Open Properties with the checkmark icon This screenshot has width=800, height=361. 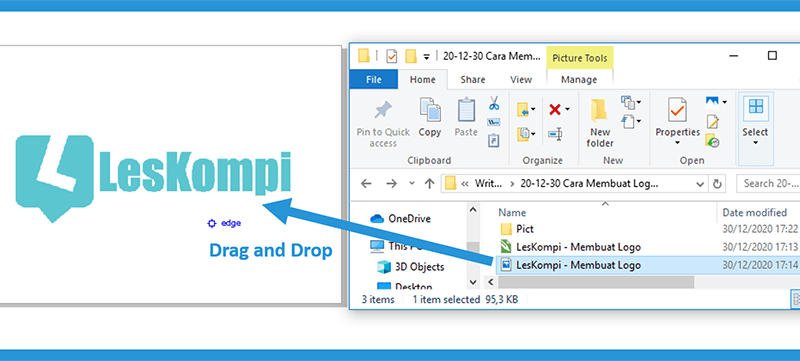[x=678, y=121]
